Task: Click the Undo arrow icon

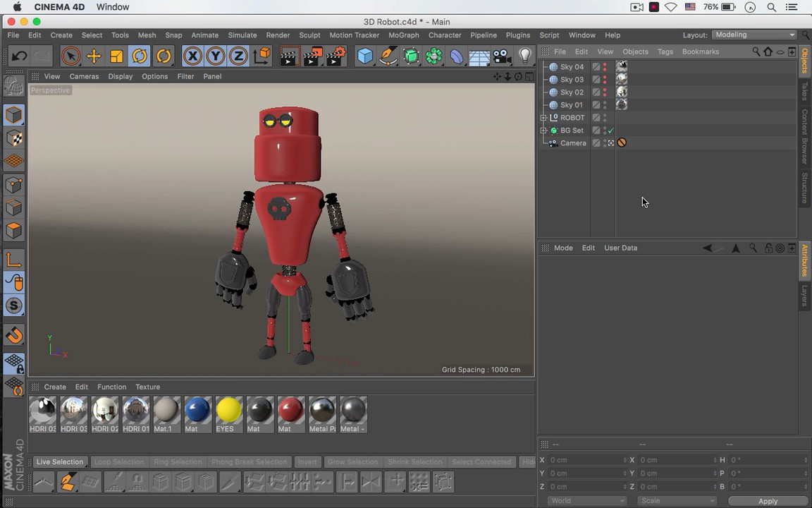Action: point(20,56)
